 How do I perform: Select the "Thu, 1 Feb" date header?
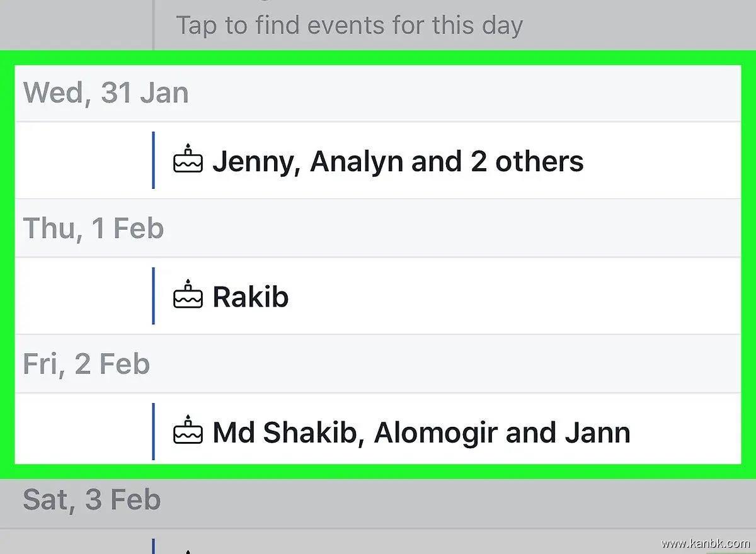(x=93, y=229)
